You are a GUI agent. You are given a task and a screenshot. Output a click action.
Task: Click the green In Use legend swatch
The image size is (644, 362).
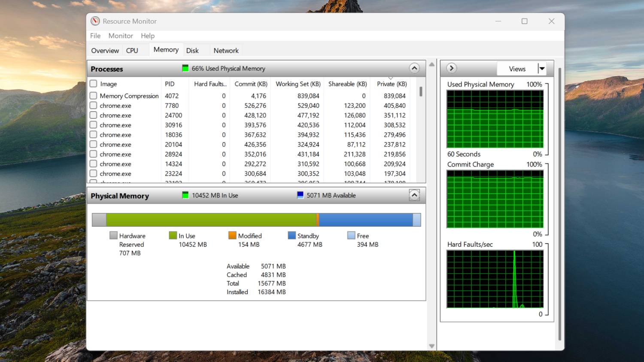pyautogui.click(x=173, y=235)
